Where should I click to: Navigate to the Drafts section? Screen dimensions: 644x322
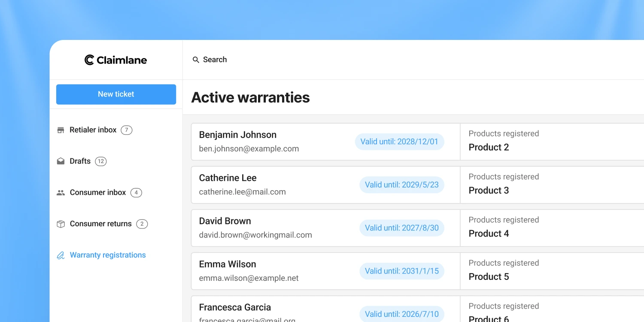tap(79, 161)
